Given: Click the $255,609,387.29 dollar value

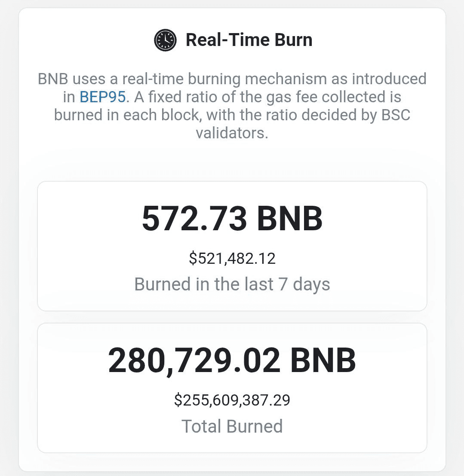Looking at the screenshot, I should click(232, 400).
